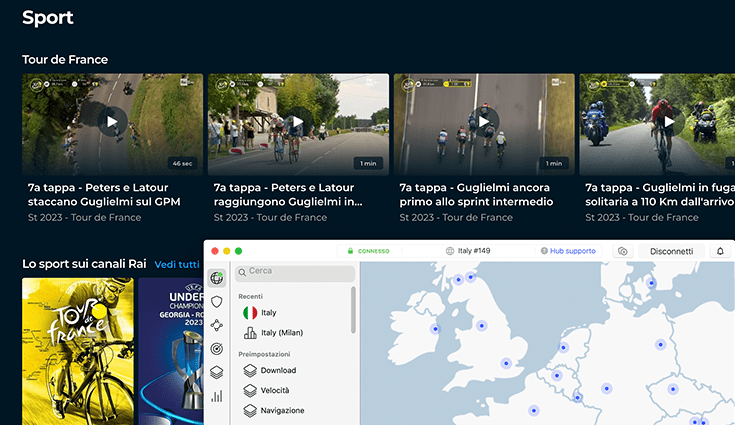Click the notification bell in the VPN window

point(720,251)
